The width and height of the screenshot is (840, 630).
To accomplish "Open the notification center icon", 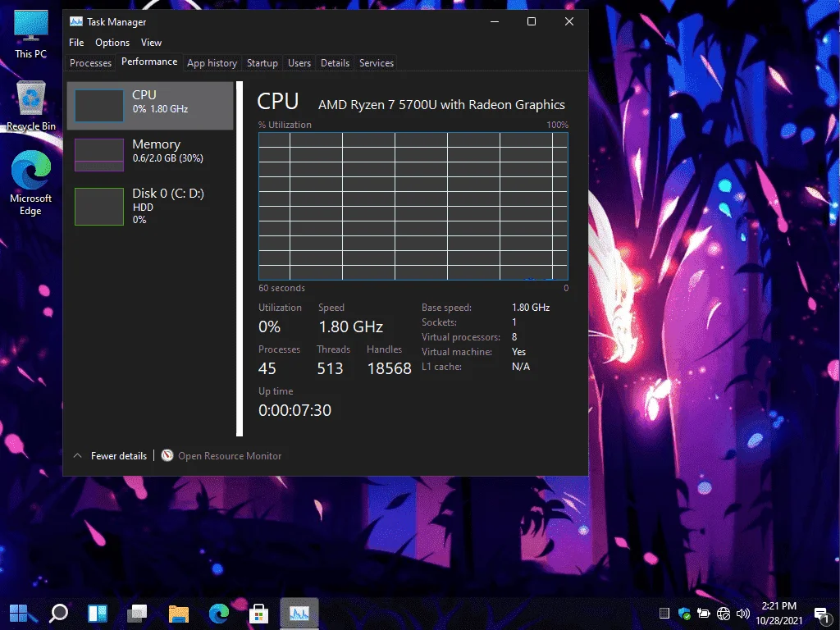I will pos(822,614).
